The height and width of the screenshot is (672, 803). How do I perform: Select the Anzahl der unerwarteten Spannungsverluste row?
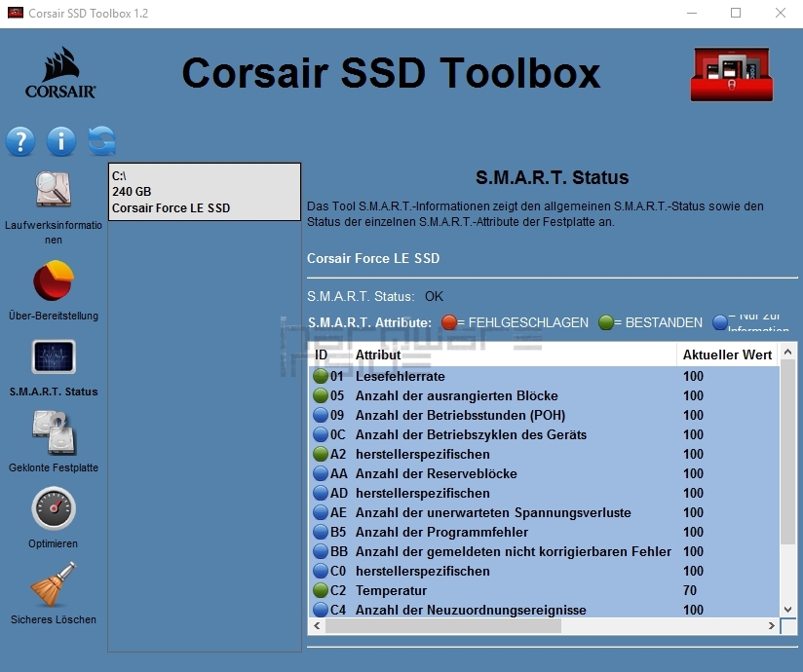(x=544, y=512)
